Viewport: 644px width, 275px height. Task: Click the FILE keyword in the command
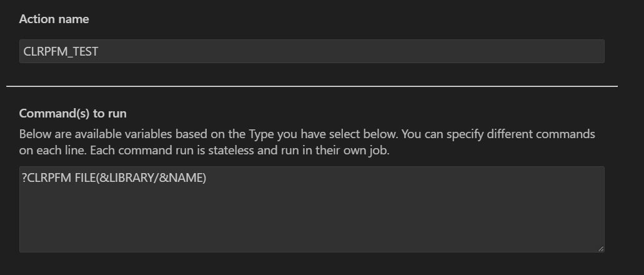pos(84,178)
